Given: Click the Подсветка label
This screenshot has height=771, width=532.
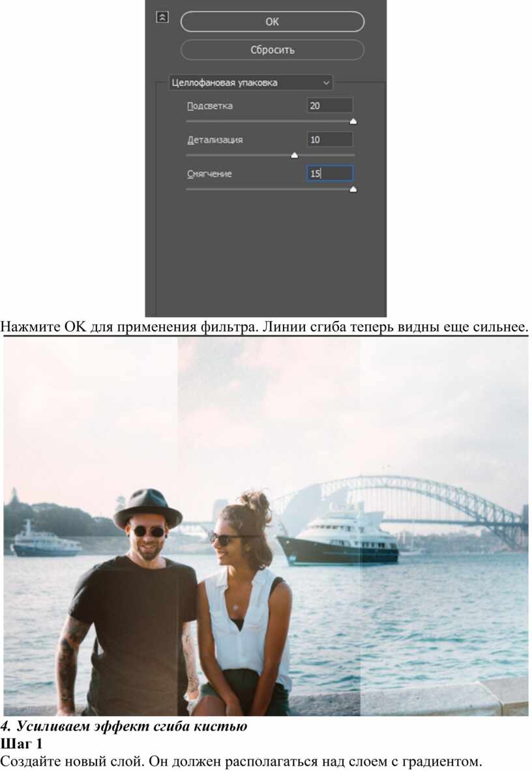Looking at the screenshot, I should tap(210, 106).
